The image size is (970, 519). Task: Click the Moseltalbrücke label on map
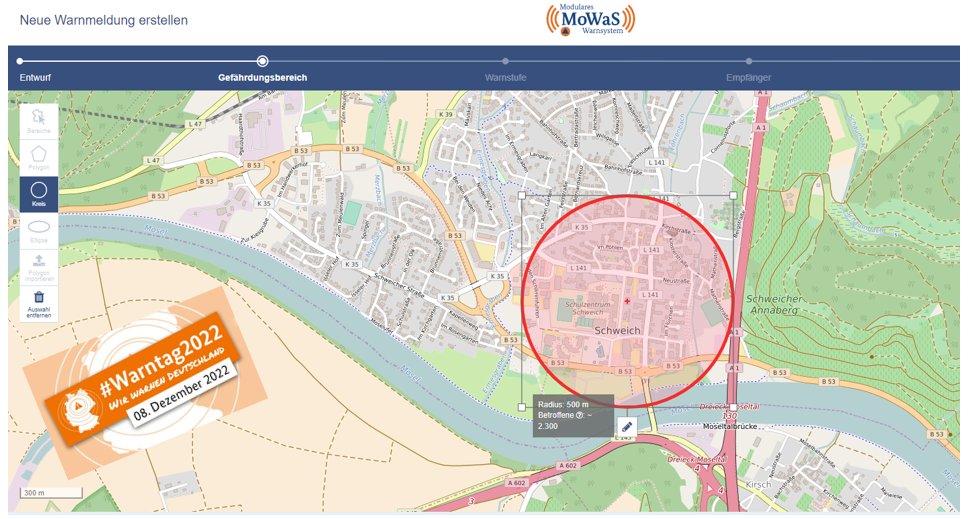731,427
